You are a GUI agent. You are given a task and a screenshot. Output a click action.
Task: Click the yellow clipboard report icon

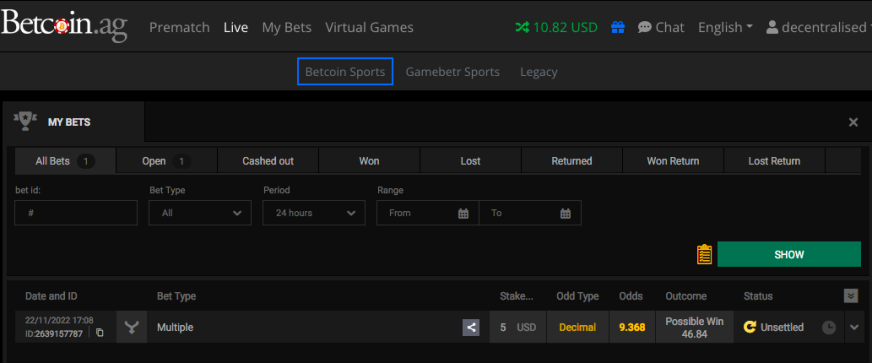click(x=705, y=254)
